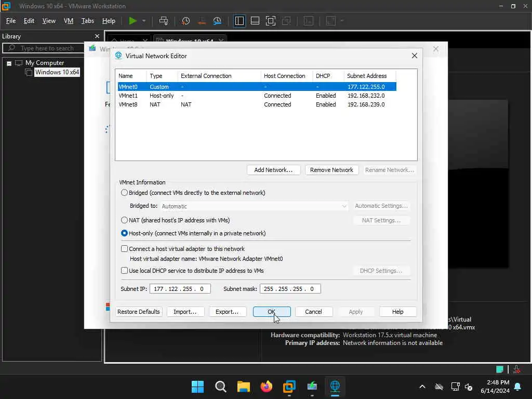Click the Subnet Address column header

coord(370,76)
